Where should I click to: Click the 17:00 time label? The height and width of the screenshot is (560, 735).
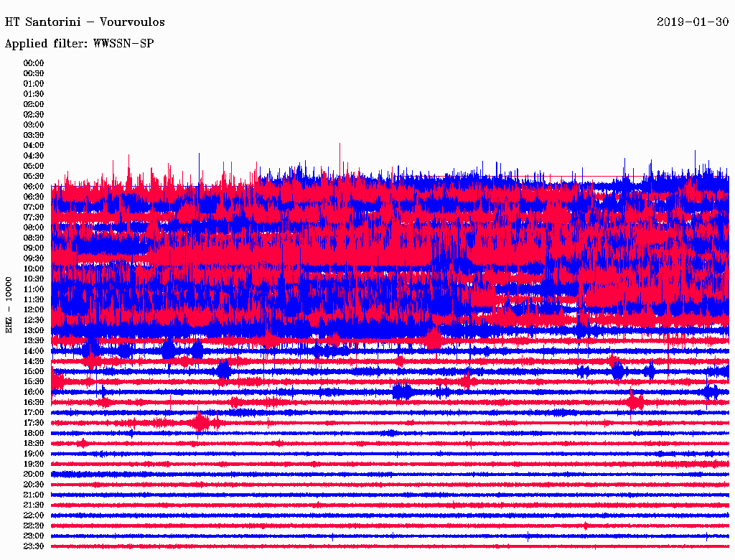[x=34, y=413]
